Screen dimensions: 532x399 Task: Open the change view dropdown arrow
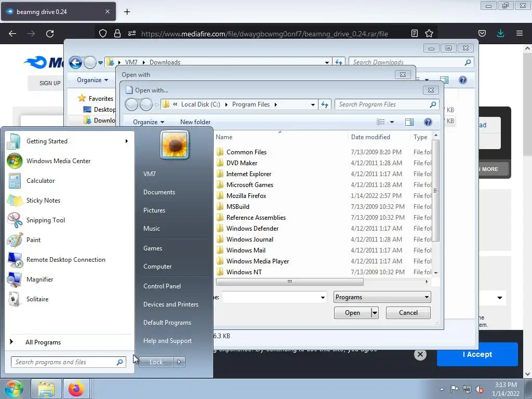[x=392, y=122]
